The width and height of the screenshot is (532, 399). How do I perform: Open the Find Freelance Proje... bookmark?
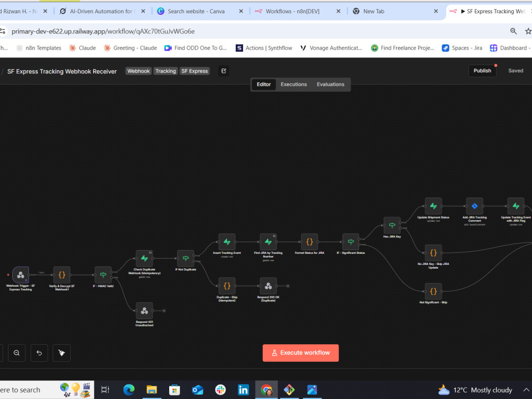[403, 48]
